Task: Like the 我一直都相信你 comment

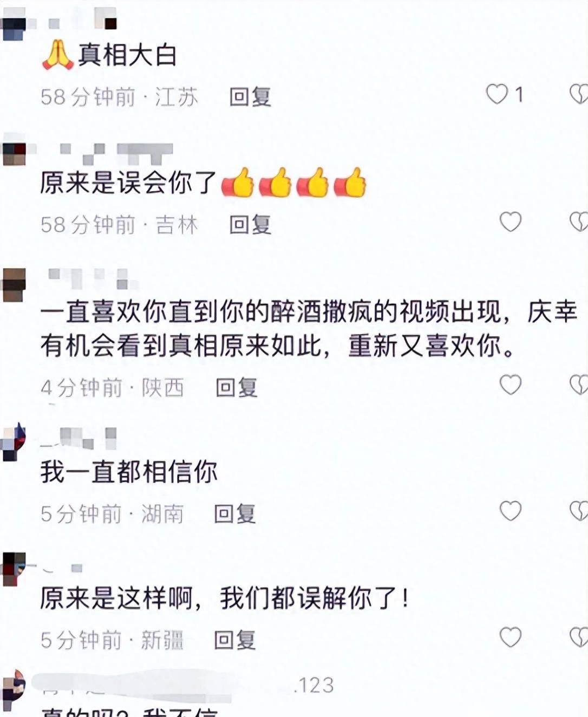Action: pyautogui.click(x=510, y=511)
